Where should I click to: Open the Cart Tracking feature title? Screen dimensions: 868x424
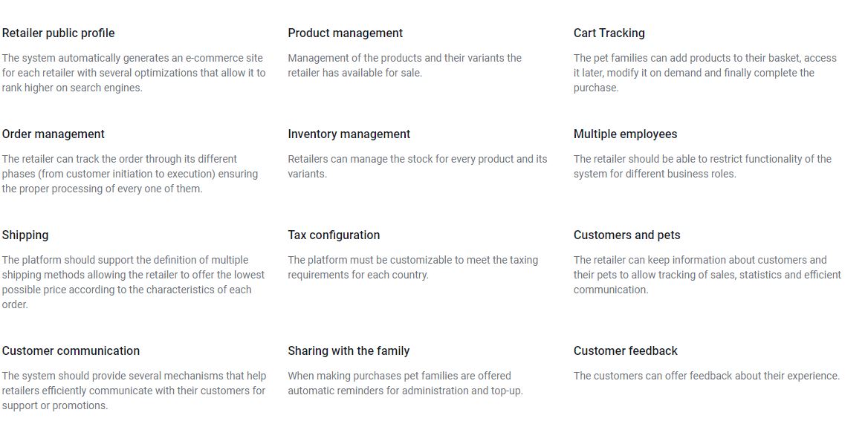609,33
